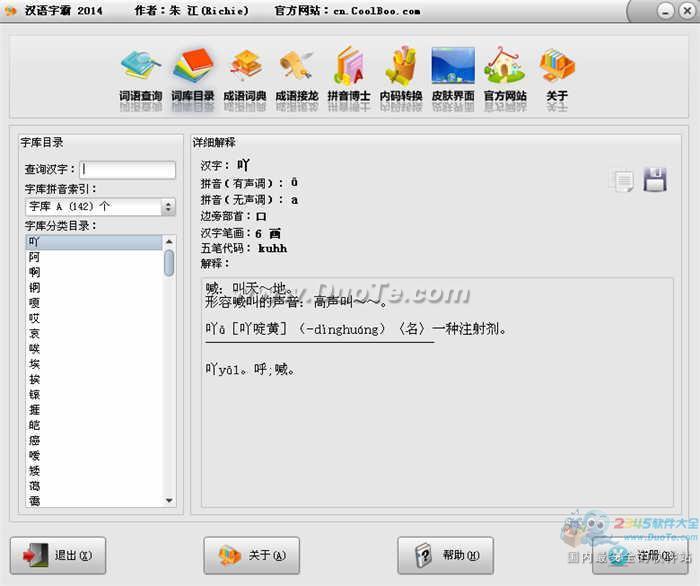
Task: Click the 关于 books icon in toolbar
Action: [x=557, y=73]
